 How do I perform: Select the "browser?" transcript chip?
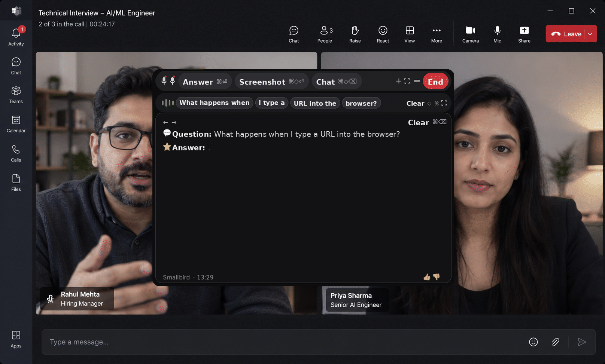pos(361,103)
